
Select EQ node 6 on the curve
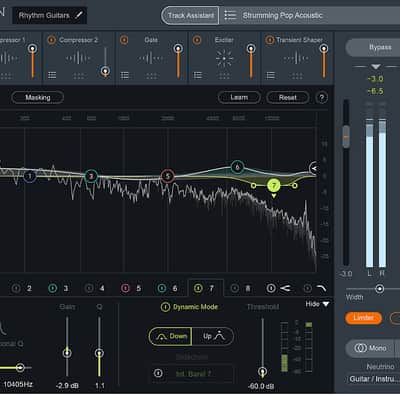[237, 167]
